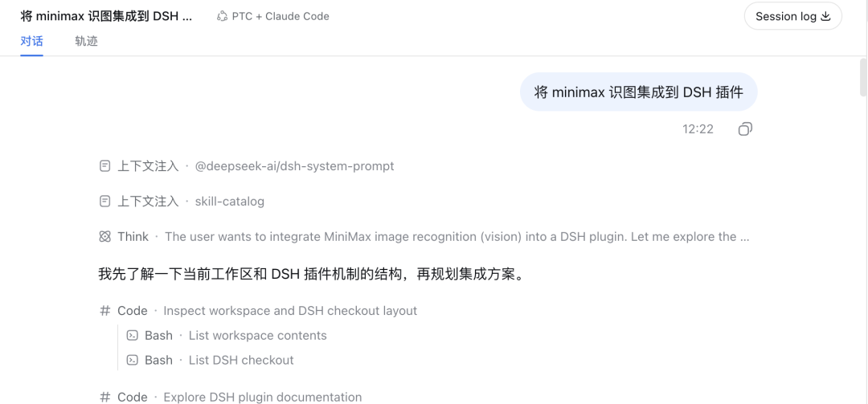This screenshot has width=868, height=404.
Task: Click the PTC + Claude Code agent icon
Action: click(222, 16)
